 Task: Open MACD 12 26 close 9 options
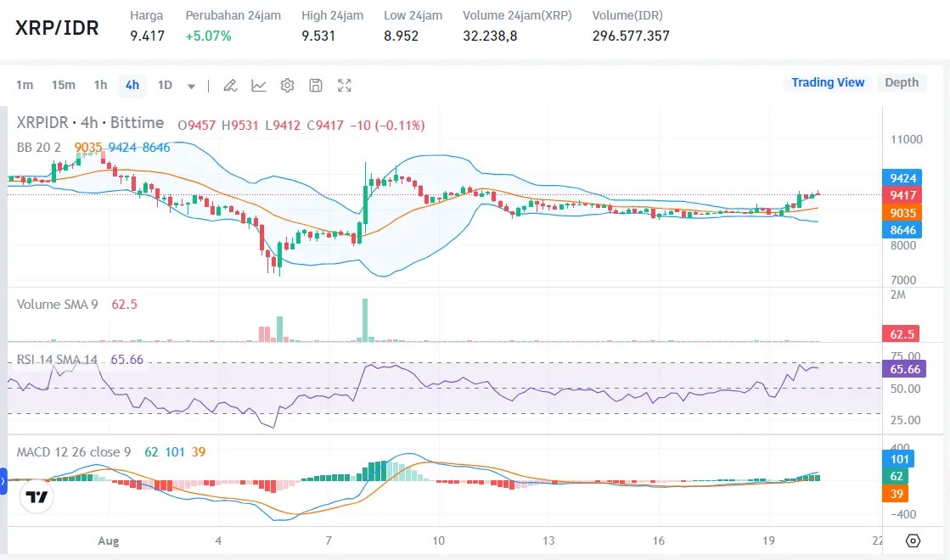(72, 452)
